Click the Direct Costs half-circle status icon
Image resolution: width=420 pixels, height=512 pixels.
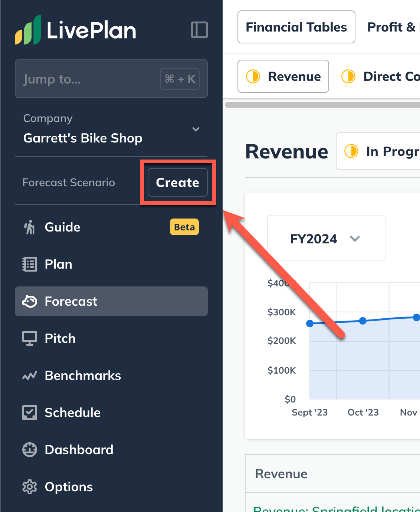(x=348, y=76)
